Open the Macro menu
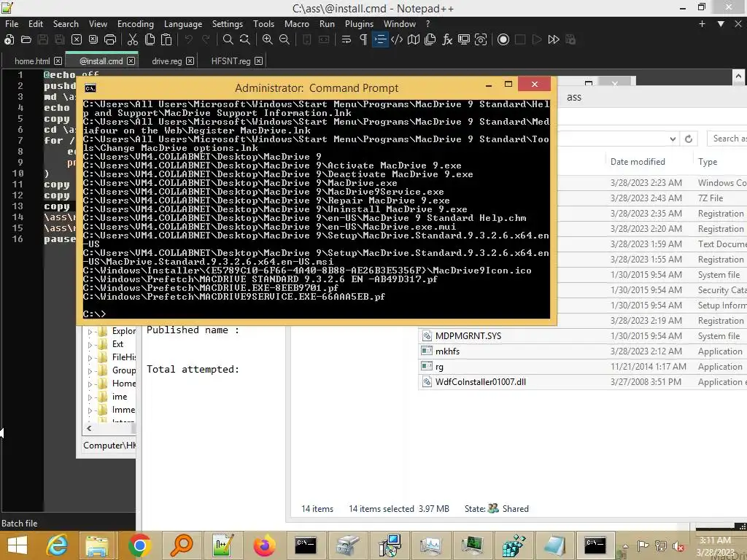The width and height of the screenshot is (747, 560). tap(296, 24)
